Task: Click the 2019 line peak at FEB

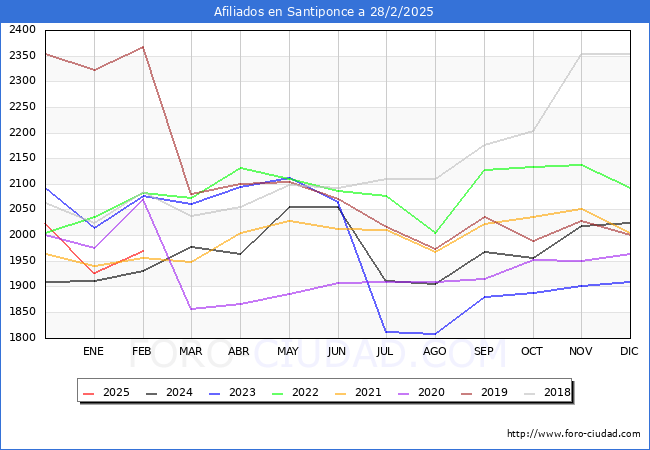Action: tap(143, 47)
